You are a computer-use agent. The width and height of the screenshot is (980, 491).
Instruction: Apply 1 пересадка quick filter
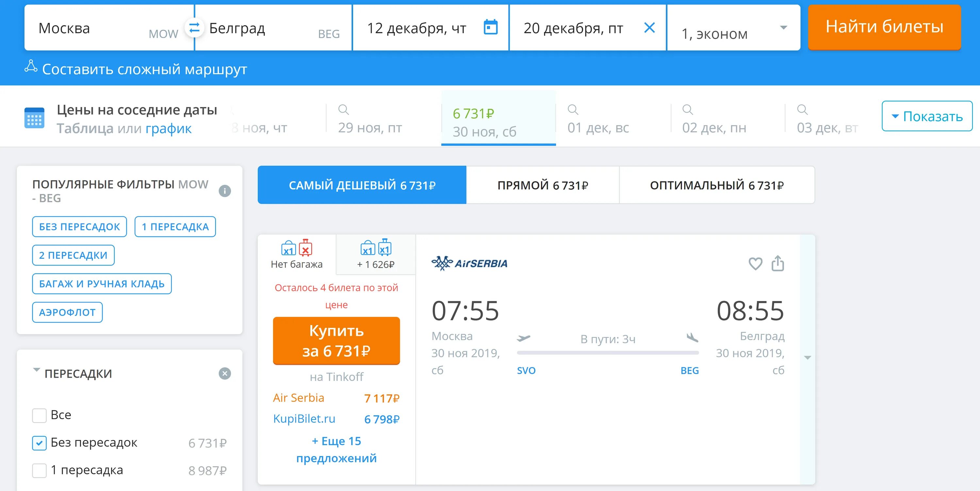(175, 227)
